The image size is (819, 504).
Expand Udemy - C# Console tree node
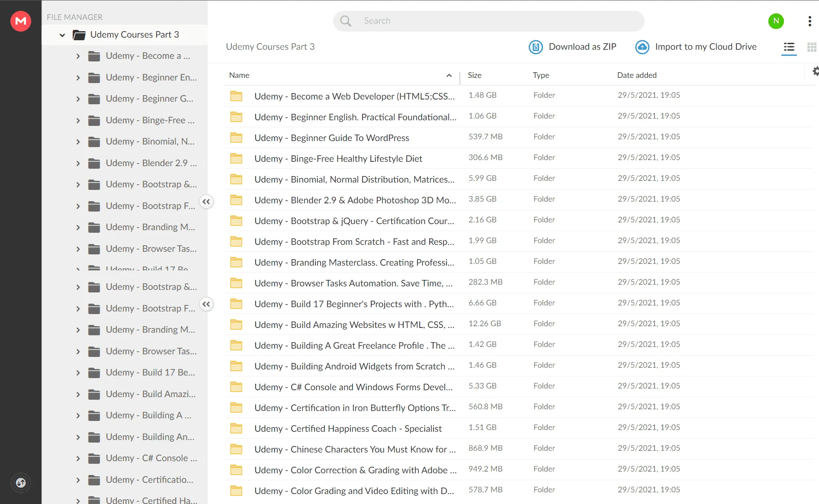pos(78,459)
